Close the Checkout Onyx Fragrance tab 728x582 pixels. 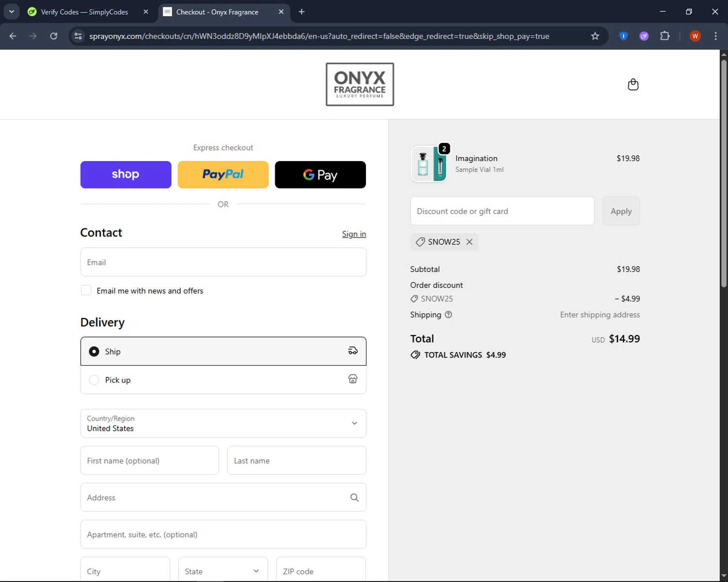coord(281,12)
